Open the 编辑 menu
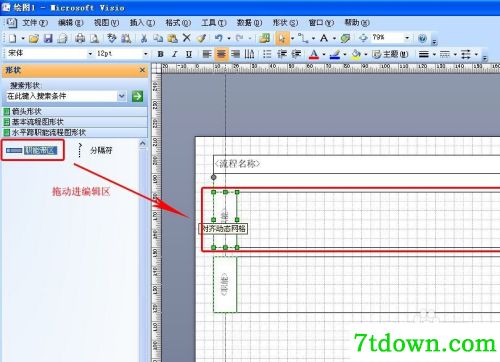Image resolution: width=500 pixels, height=362 pixels. (70, 23)
